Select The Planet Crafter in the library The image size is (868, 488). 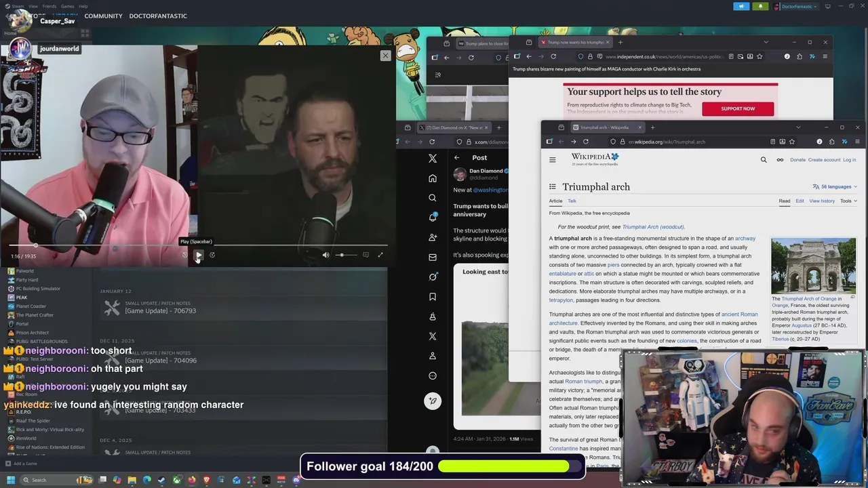35,315
